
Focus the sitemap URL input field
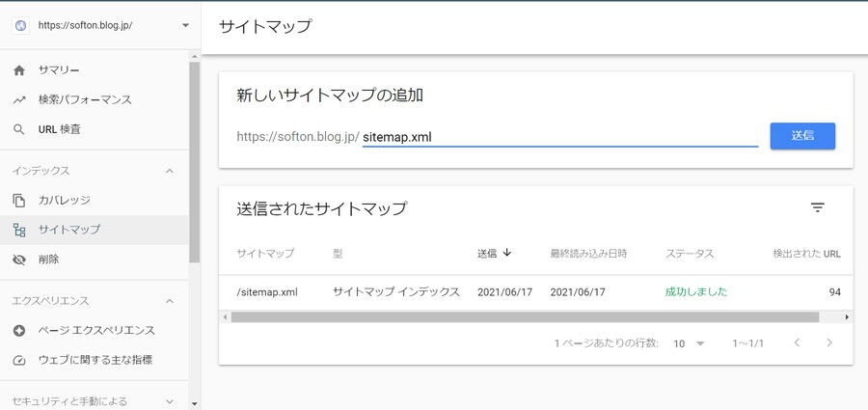[559, 137]
